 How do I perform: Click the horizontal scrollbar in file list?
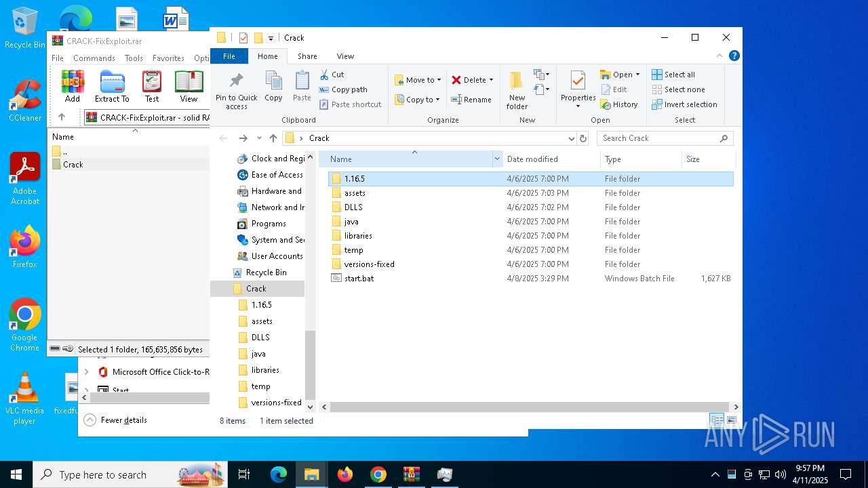[529, 407]
